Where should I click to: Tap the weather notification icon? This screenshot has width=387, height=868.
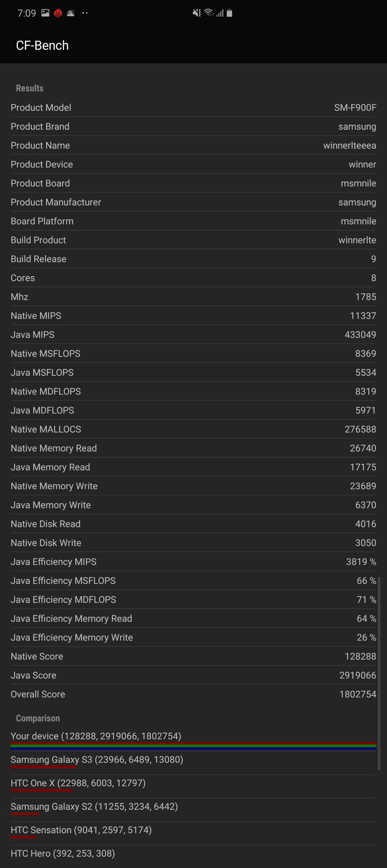pyautogui.click(x=71, y=13)
